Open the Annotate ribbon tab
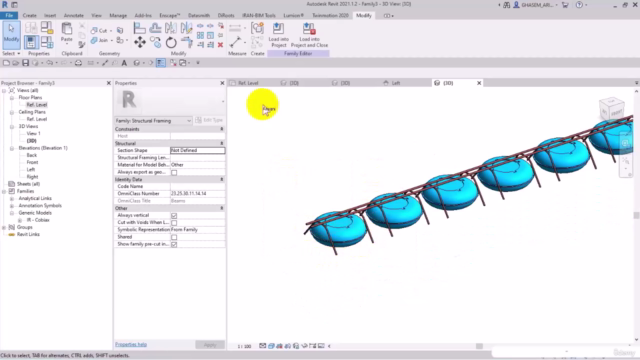 tap(73, 16)
